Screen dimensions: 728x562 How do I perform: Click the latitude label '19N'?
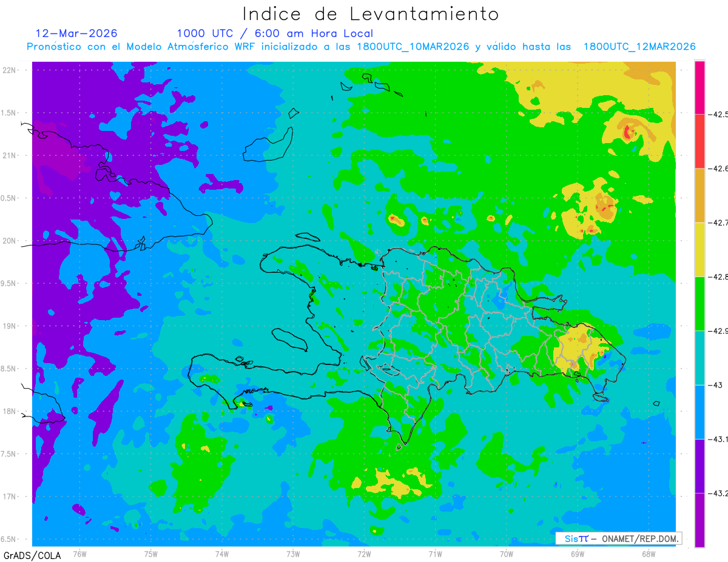(9, 326)
